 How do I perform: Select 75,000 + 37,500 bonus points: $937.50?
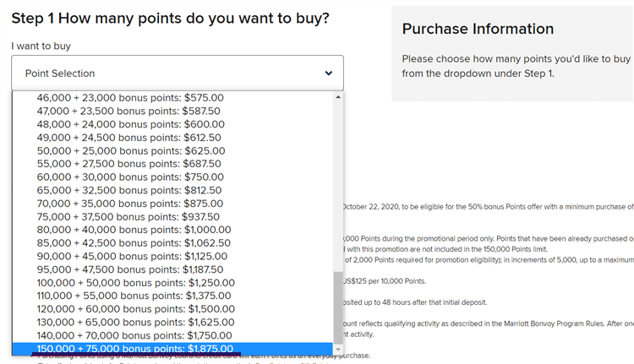129,216
